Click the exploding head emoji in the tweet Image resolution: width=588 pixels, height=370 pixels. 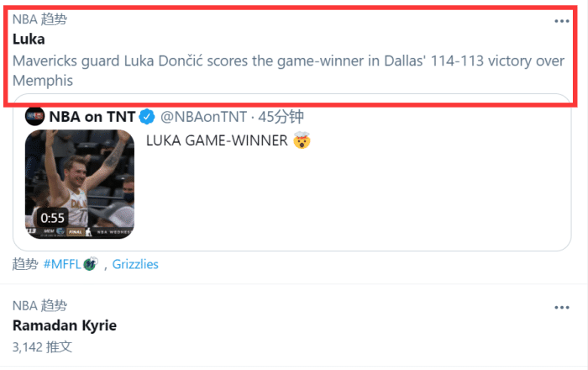coord(302,140)
